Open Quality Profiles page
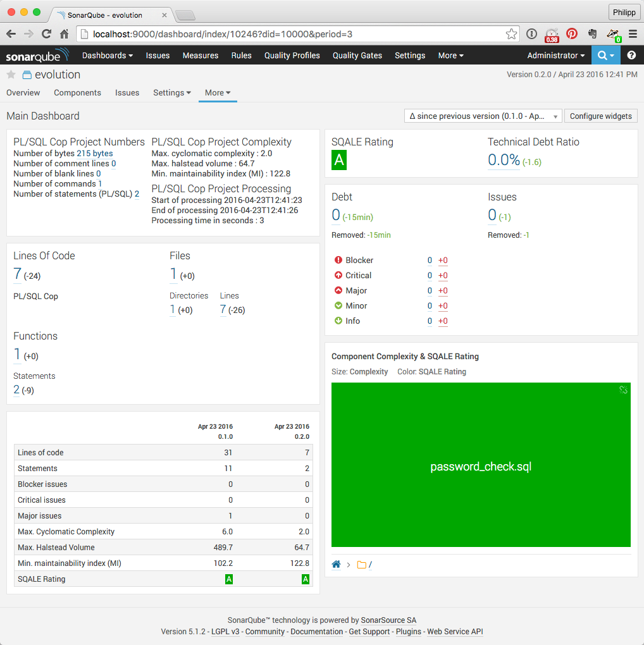Screen dimensions: 644x645 click(292, 55)
